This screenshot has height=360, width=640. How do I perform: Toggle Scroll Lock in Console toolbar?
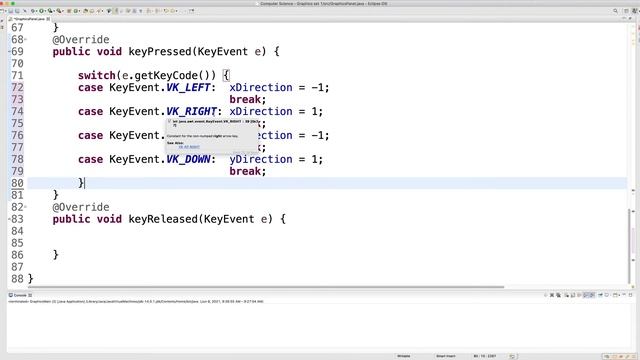point(573,295)
